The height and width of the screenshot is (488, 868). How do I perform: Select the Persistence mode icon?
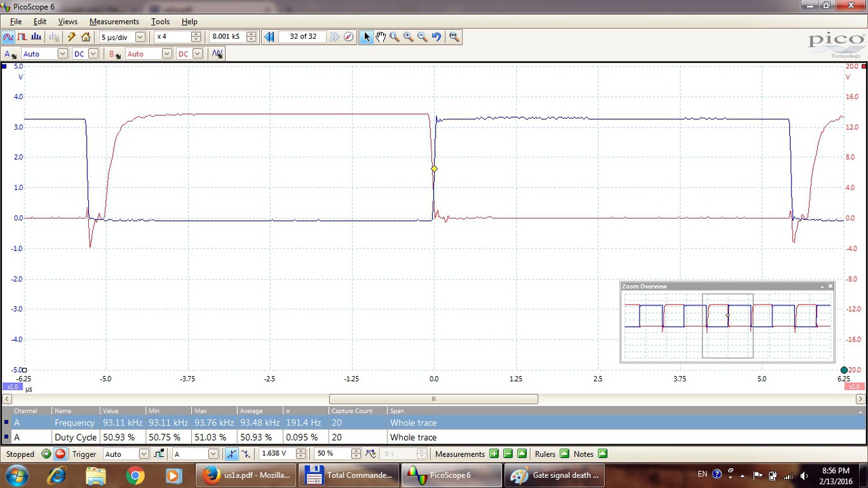tap(22, 37)
